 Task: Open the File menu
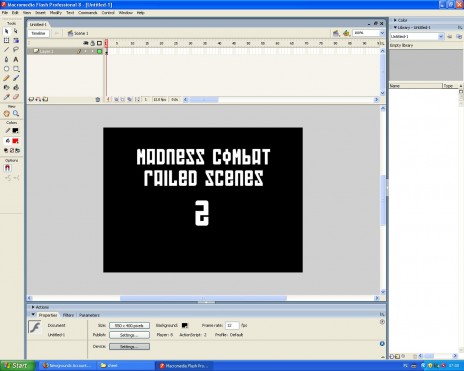pos(5,13)
